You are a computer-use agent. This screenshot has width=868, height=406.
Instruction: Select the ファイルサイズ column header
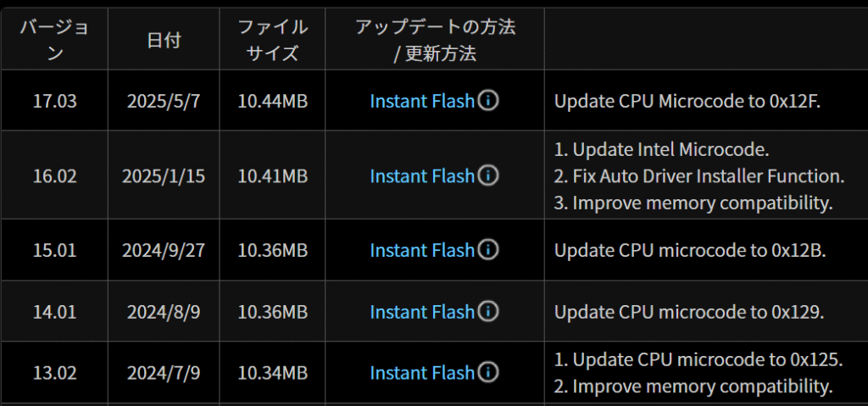pos(272,39)
